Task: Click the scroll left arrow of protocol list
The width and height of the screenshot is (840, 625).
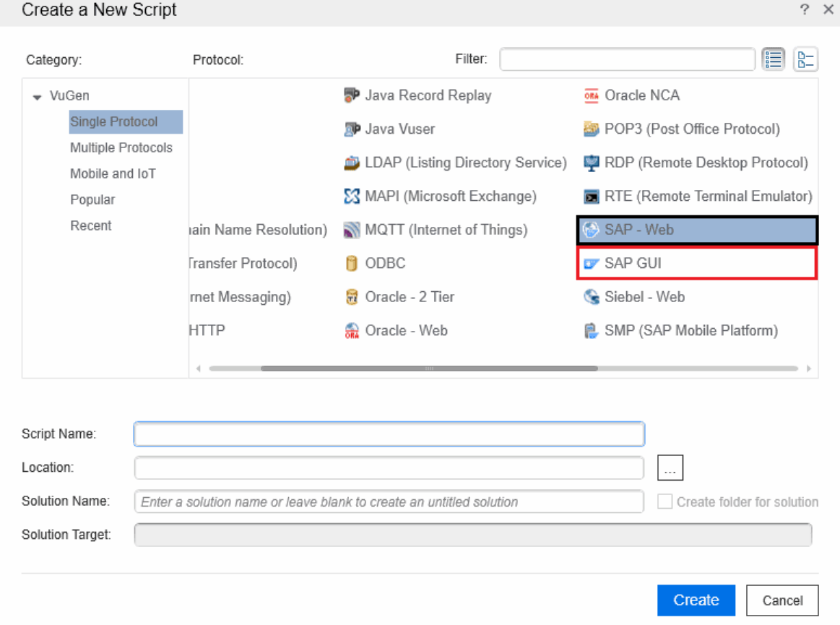Action: tap(199, 368)
